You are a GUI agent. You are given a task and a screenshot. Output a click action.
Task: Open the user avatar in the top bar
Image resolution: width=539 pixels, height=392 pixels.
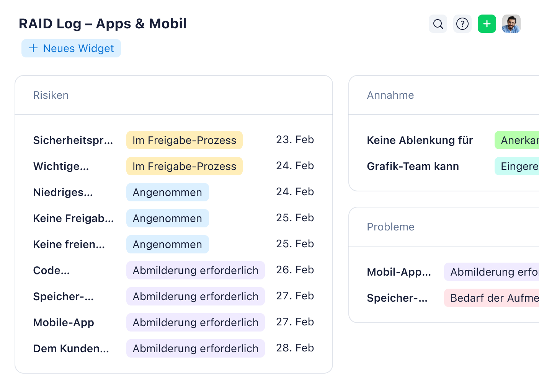511,24
